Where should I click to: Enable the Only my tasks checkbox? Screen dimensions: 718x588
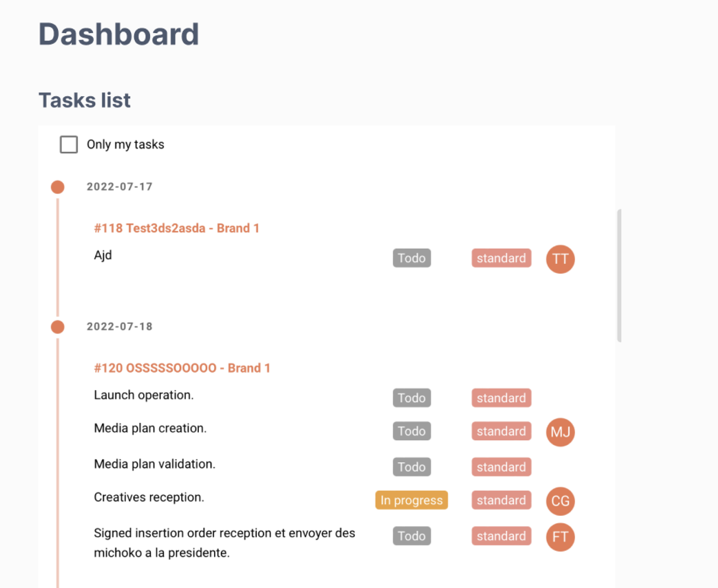point(69,144)
